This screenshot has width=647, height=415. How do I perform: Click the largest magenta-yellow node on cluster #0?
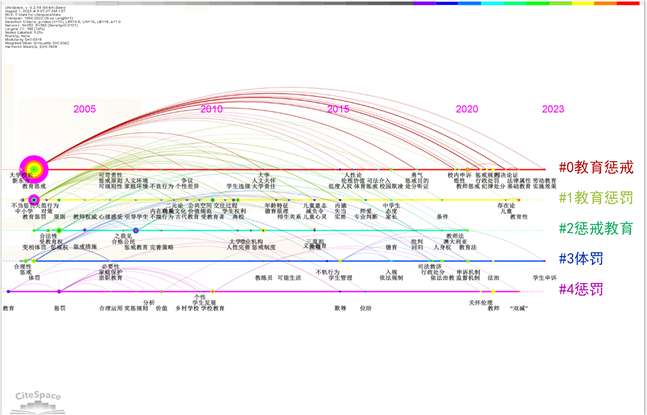(x=34, y=168)
